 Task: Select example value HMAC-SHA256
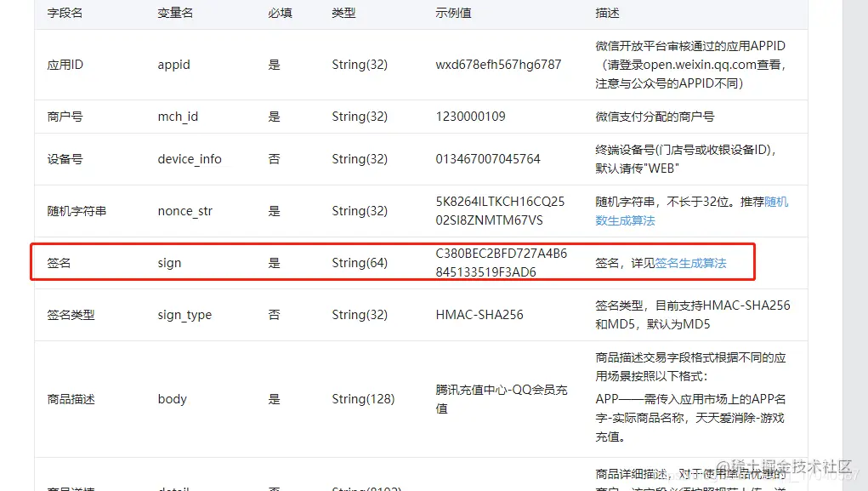[x=479, y=315]
